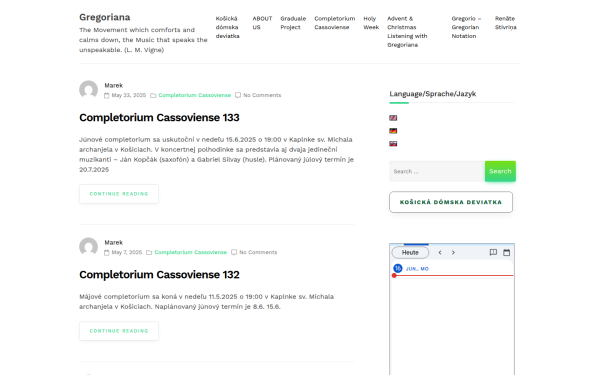
Task: Click comment icon on post 132
Action: 234,252
